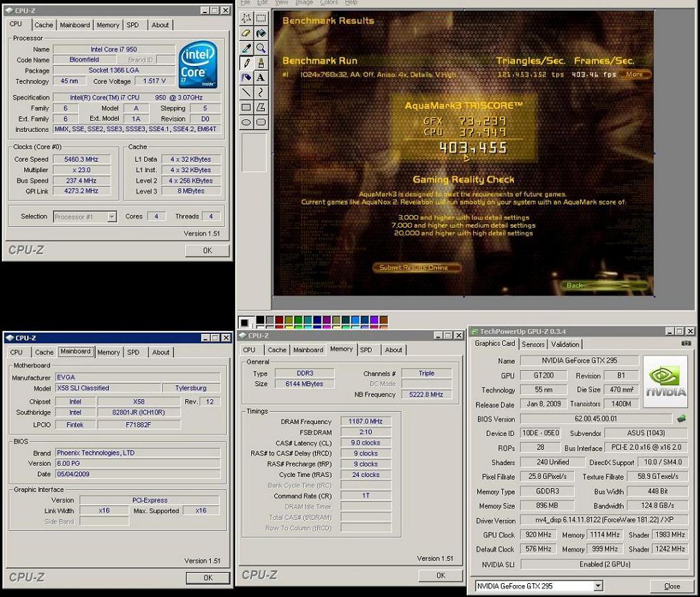Click the GPU-Z save BIOS chip icon
700x597 pixels.
[681, 419]
